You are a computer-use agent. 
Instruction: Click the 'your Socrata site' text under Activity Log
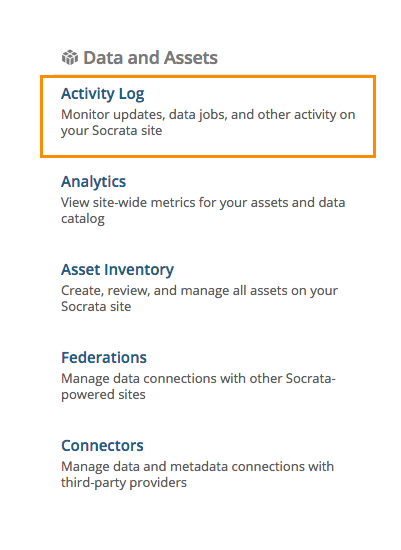coord(112,131)
